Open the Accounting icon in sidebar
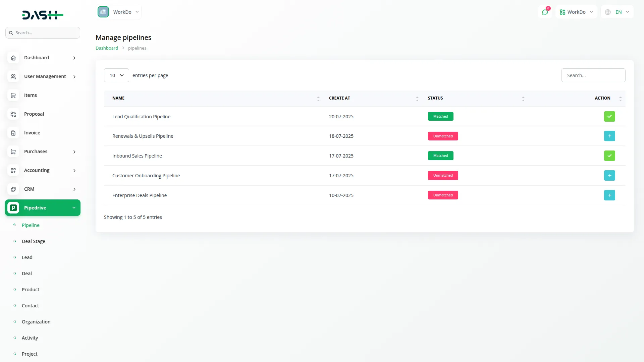Image resolution: width=644 pixels, height=362 pixels. coord(13,170)
